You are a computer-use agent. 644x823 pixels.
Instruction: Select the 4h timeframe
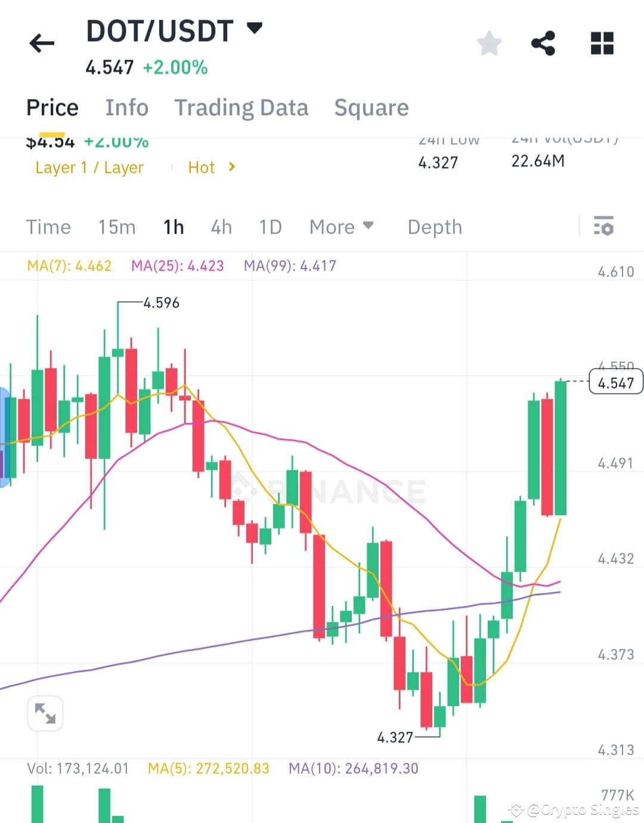(x=221, y=227)
